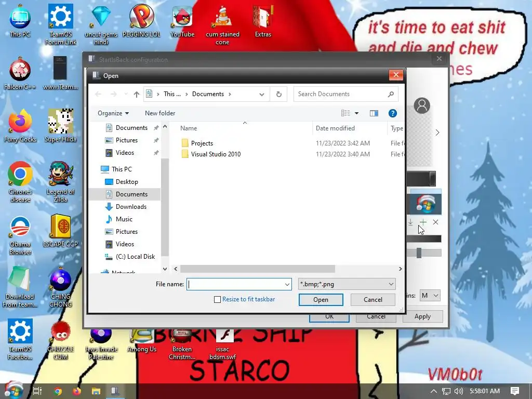Image resolution: width=532 pixels, height=399 pixels.
Task: Show hidden tray icons chevron
Action: [x=434, y=391]
